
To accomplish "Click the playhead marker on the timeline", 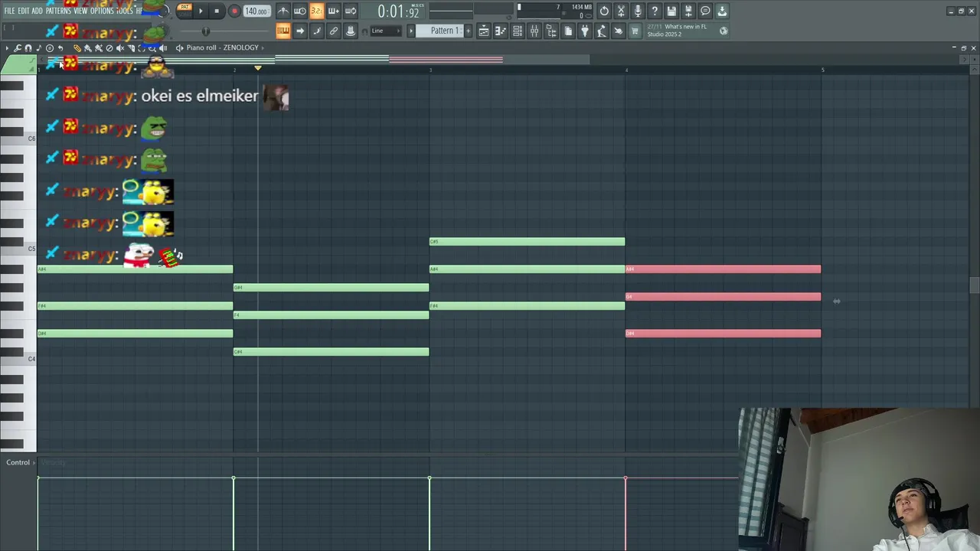I will pyautogui.click(x=258, y=68).
